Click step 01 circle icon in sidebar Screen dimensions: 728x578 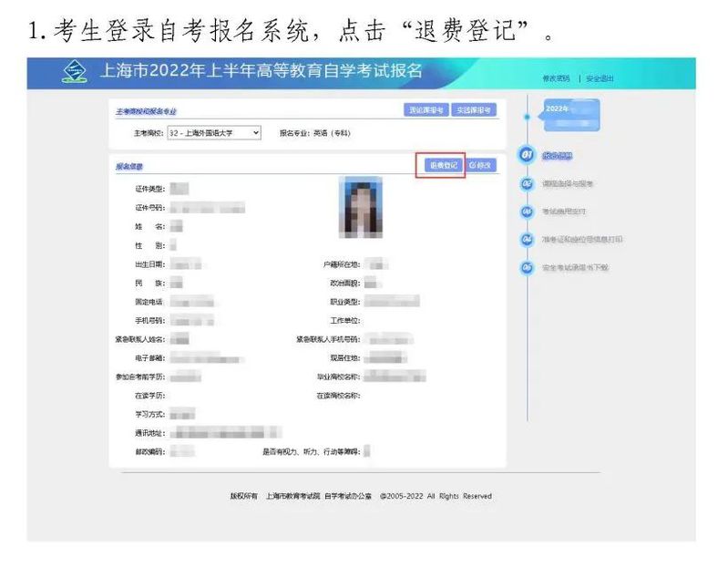pyautogui.click(x=526, y=156)
